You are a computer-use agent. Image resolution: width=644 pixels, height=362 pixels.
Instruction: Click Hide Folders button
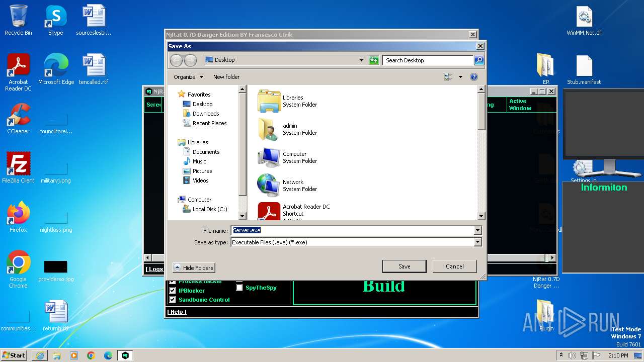(194, 268)
